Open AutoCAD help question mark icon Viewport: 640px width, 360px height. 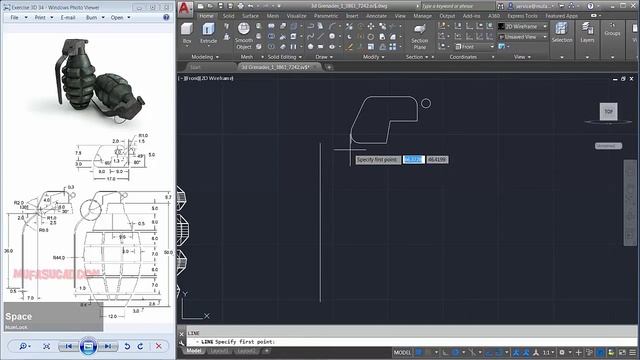(x=590, y=6)
